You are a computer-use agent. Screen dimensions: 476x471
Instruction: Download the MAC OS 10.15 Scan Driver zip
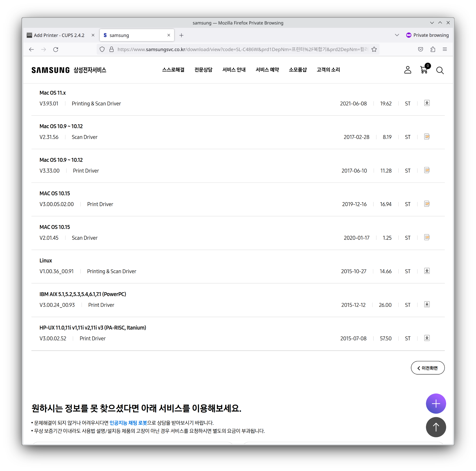point(427,237)
